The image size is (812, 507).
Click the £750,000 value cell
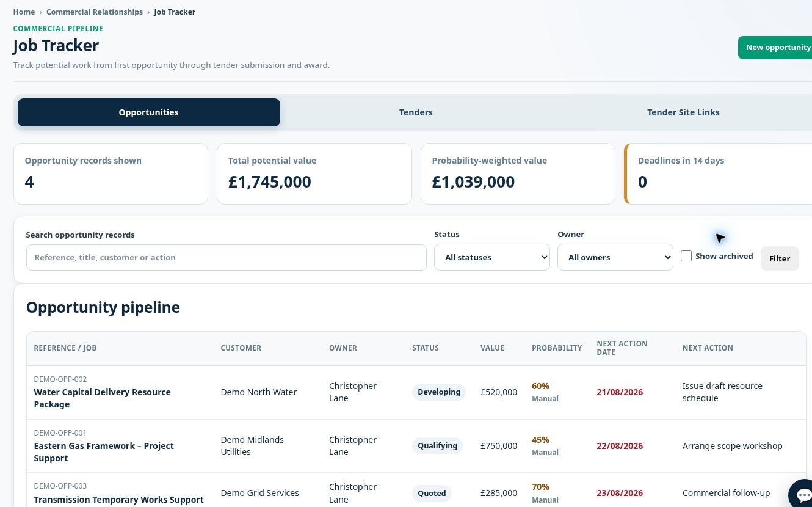(499, 446)
